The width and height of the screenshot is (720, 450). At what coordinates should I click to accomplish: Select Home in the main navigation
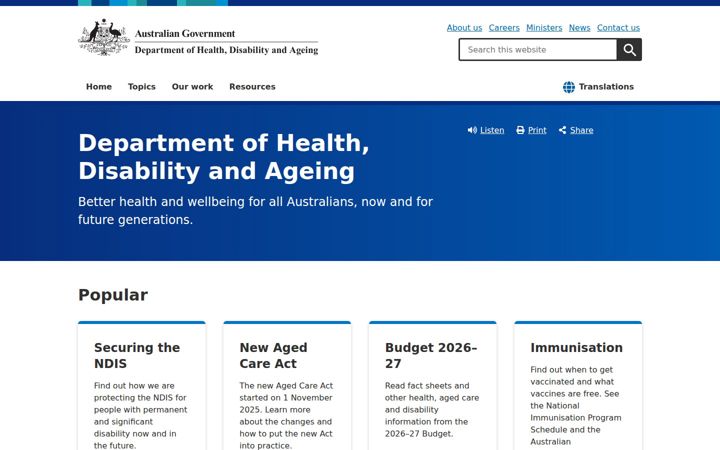99,86
